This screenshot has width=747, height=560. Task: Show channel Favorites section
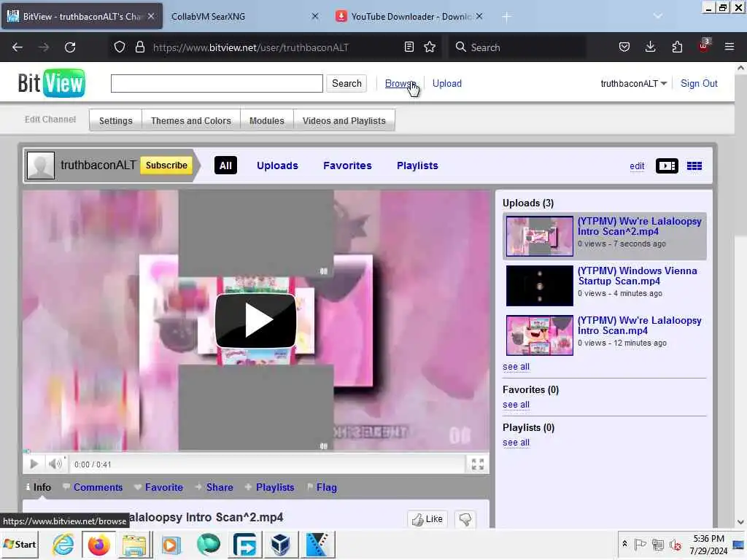point(347,166)
